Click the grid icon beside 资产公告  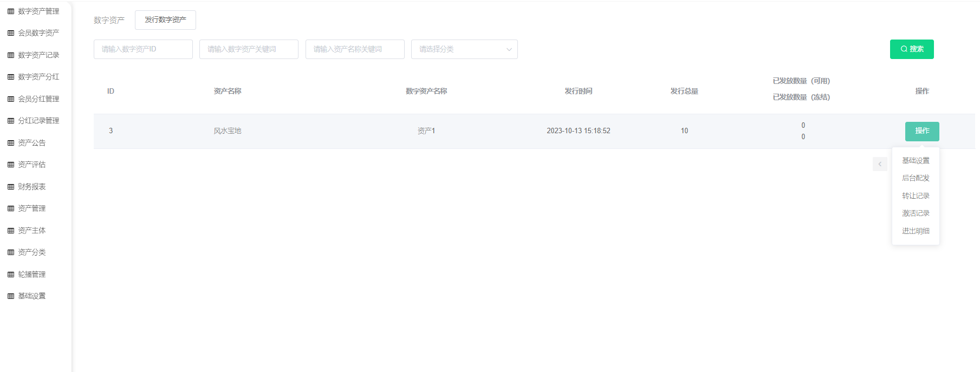[x=11, y=143]
